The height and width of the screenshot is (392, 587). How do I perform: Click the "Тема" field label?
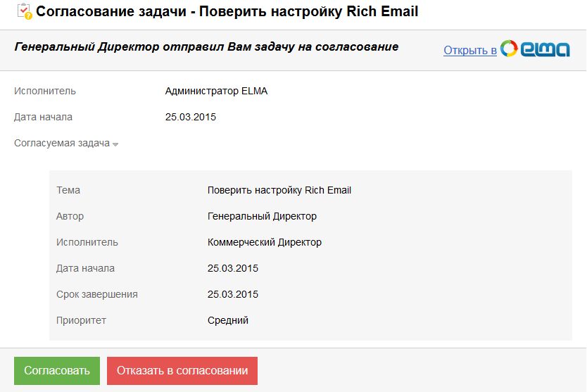point(68,190)
